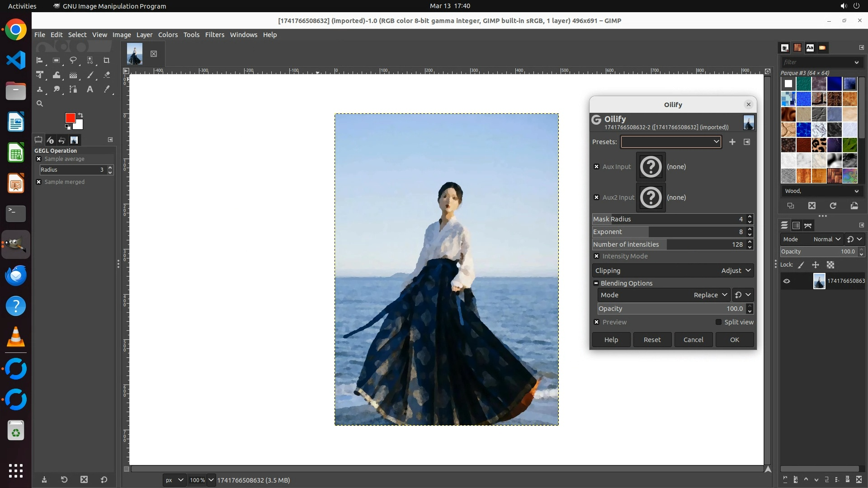The image size is (868, 488).
Task: Toggle Intensity Mode in Oilify dialog
Action: coord(597,256)
